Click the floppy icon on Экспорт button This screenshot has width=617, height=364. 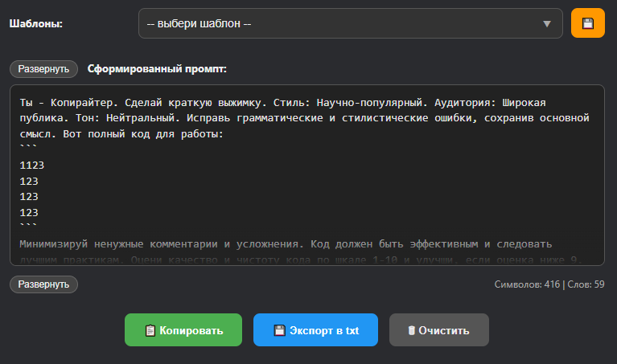pyautogui.click(x=279, y=330)
